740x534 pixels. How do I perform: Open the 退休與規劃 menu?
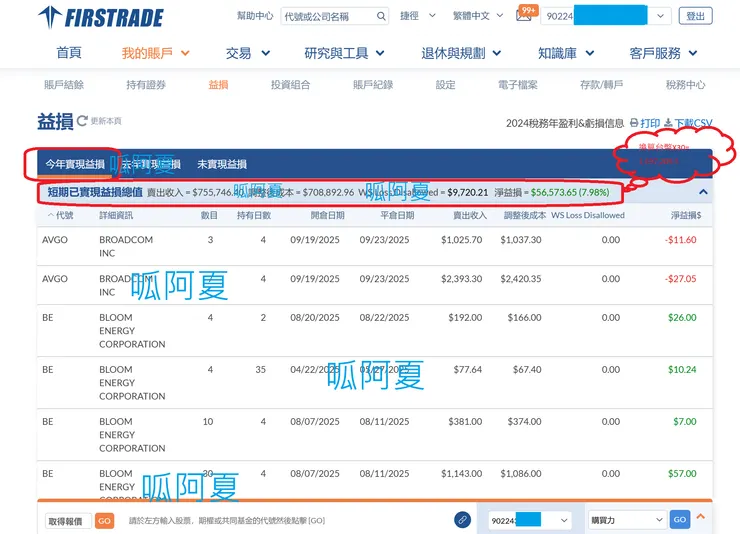(461, 53)
